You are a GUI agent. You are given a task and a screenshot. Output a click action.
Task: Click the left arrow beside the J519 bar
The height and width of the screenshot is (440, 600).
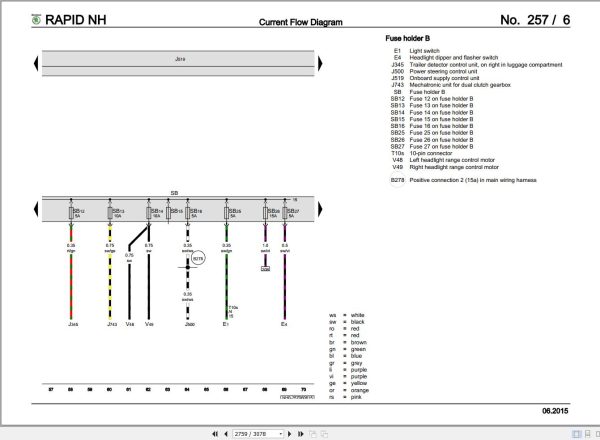[x=36, y=64]
